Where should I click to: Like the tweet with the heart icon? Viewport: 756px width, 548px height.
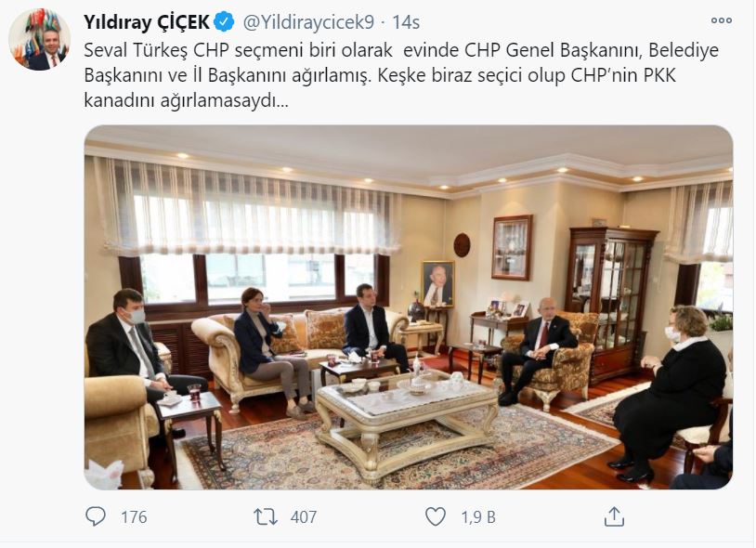(x=436, y=516)
